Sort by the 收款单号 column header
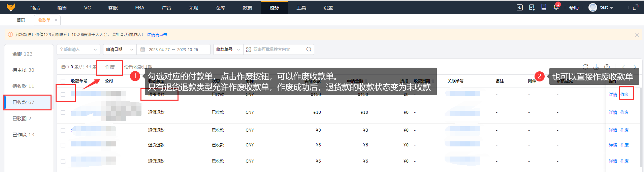 79,81
